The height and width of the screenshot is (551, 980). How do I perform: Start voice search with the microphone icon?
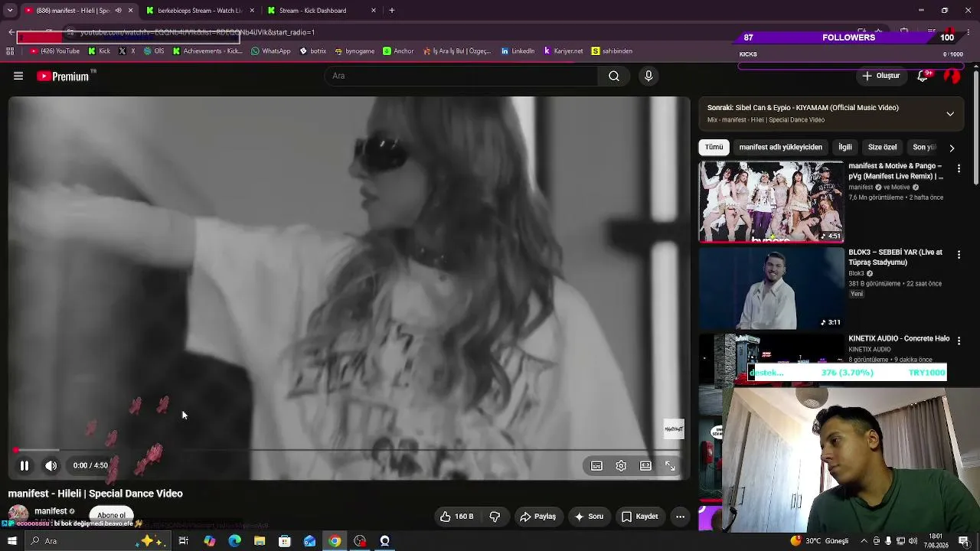click(648, 76)
